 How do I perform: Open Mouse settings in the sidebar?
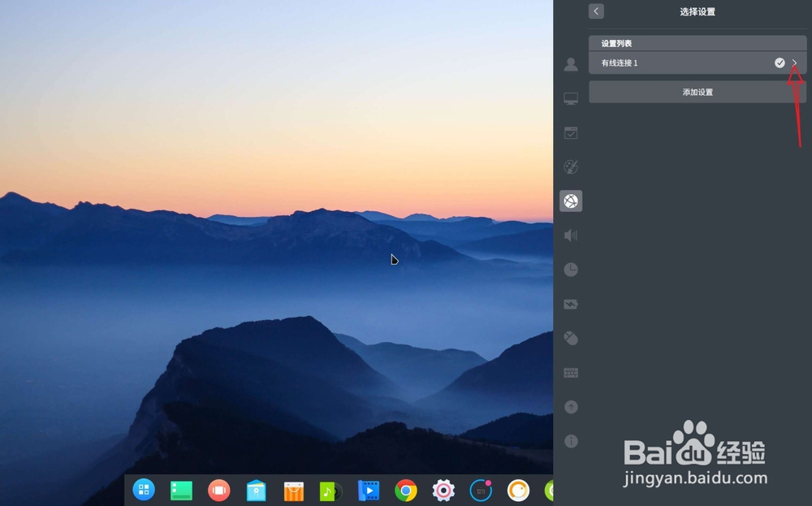571,338
